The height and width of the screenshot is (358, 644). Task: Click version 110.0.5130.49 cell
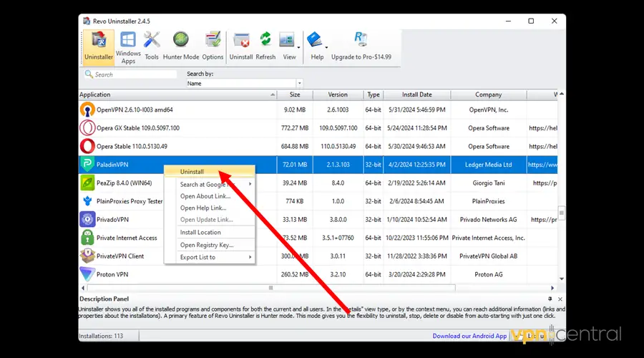pos(338,146)
